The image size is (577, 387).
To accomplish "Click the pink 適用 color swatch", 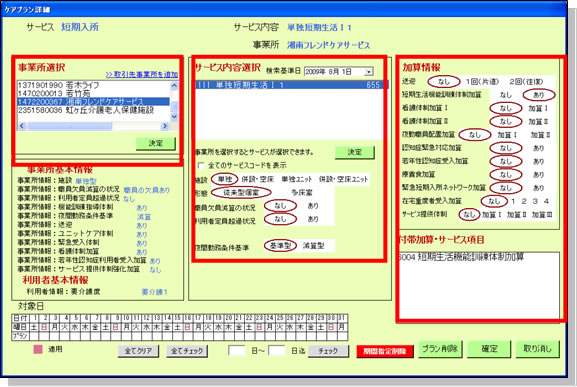I will pyautogui.click(x=38, y=349).
